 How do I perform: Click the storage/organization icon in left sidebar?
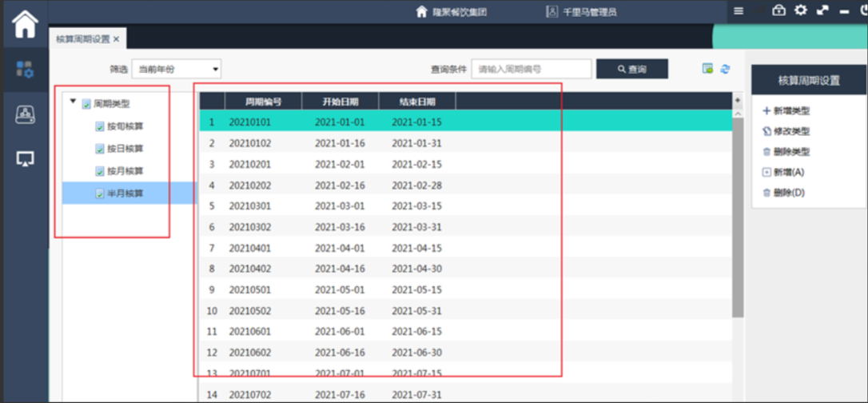[x=25, y=114]
